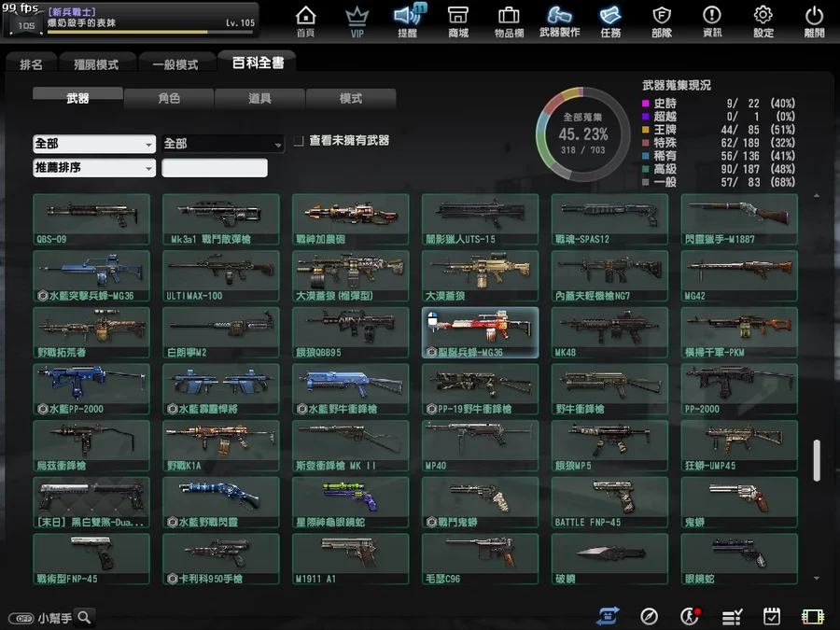
Task: Open the home (首頁) icon
Action: pyautogui.click(x=305, y=21)
